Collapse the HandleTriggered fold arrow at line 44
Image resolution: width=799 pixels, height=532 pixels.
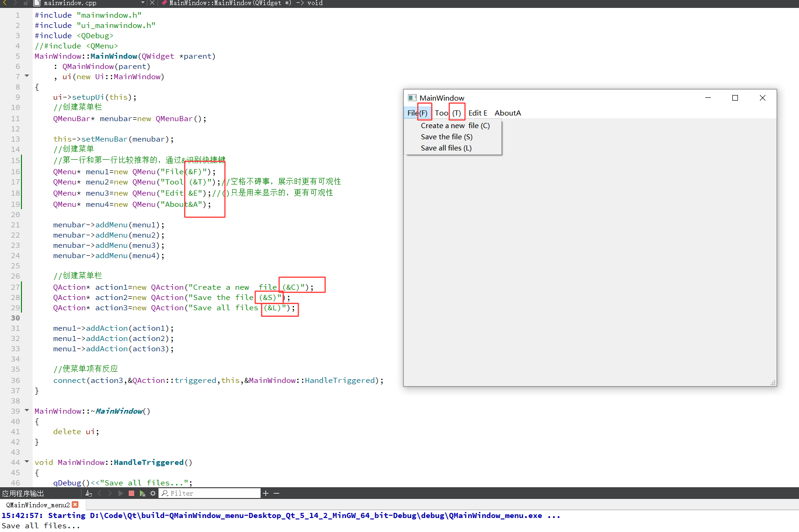pos(27,462)
